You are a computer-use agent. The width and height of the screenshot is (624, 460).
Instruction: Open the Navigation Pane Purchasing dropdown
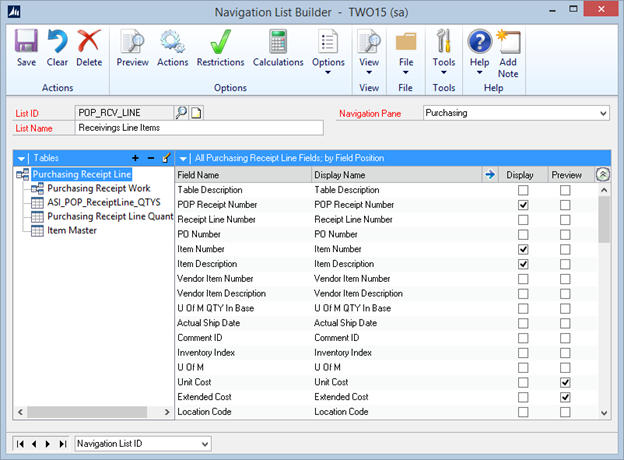click(x=603, y=113)
